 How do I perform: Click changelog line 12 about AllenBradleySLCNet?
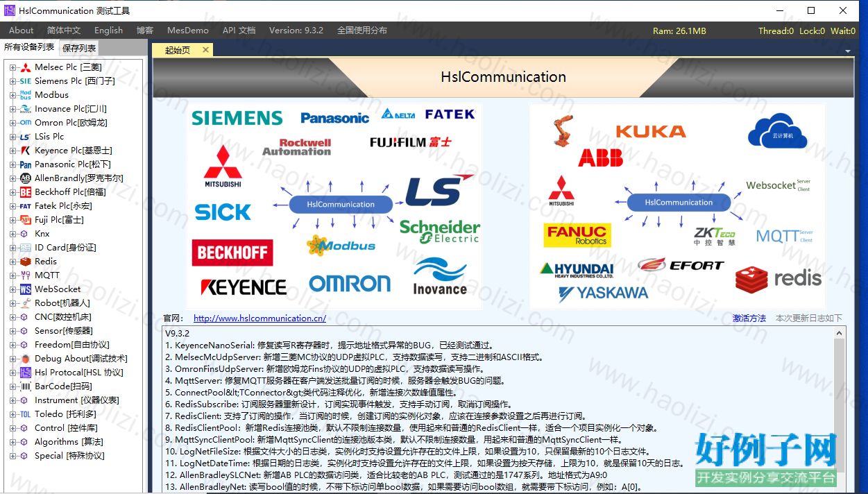(x=386, y=475)
